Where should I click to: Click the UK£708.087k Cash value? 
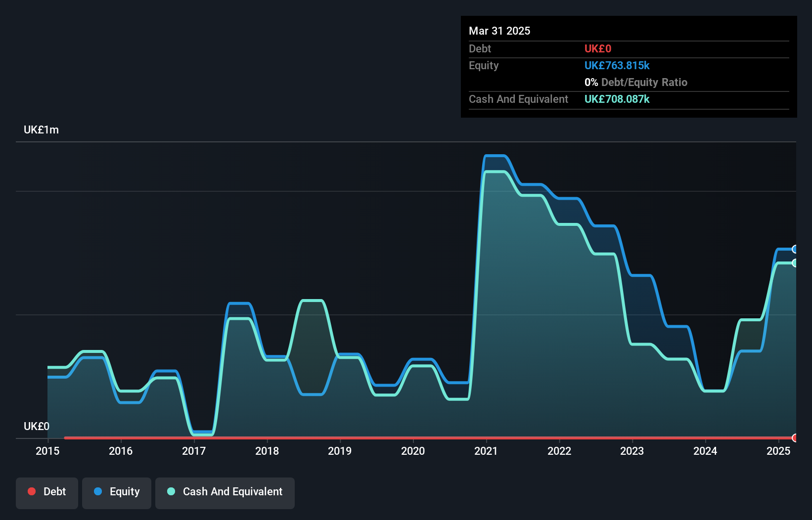(617, 99)
